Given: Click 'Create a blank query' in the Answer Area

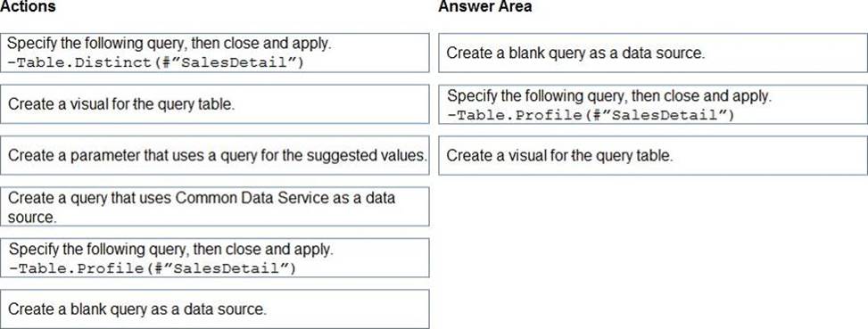Looking at the screenshot, I should point(653,53).
